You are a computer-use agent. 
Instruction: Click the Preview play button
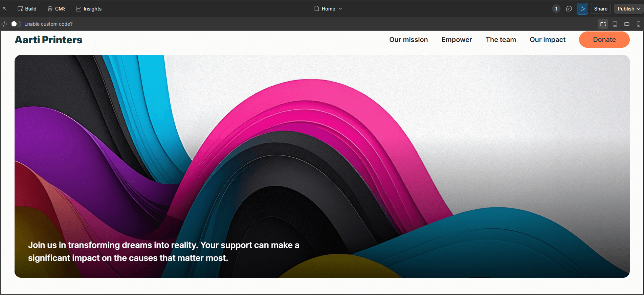point(582,9)
